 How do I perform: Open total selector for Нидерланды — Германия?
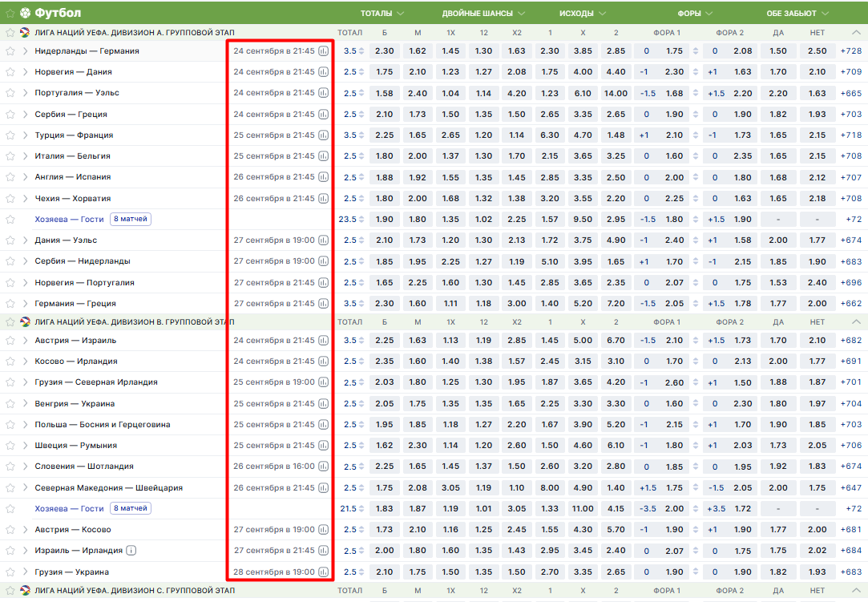coord(353,51)
